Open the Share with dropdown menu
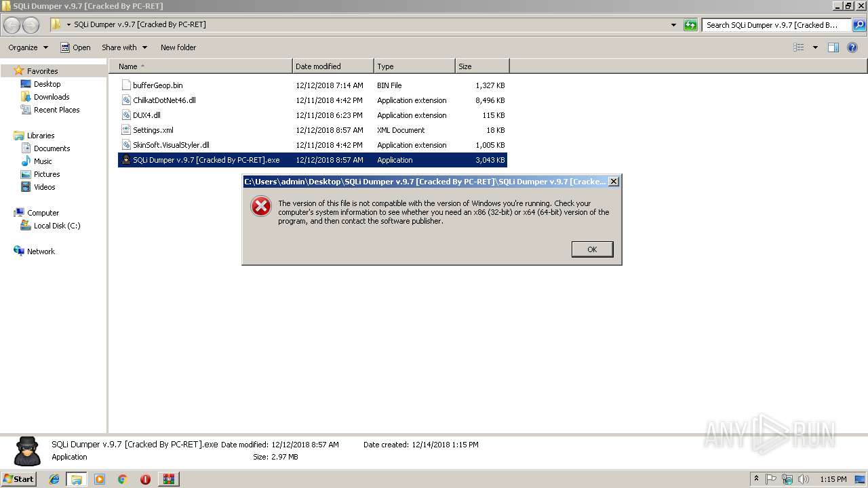Screen dimensions: 868x488 click(x=124, y=47)
